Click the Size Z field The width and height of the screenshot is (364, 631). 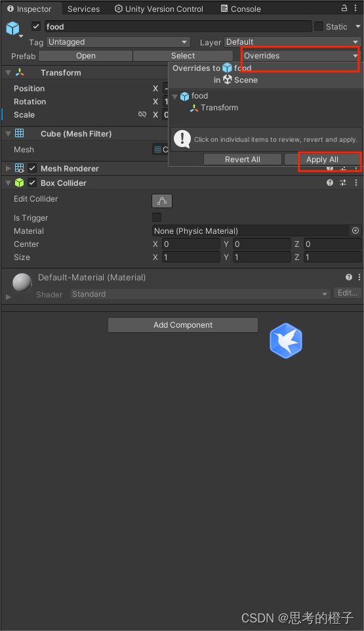tap(333, 257)
